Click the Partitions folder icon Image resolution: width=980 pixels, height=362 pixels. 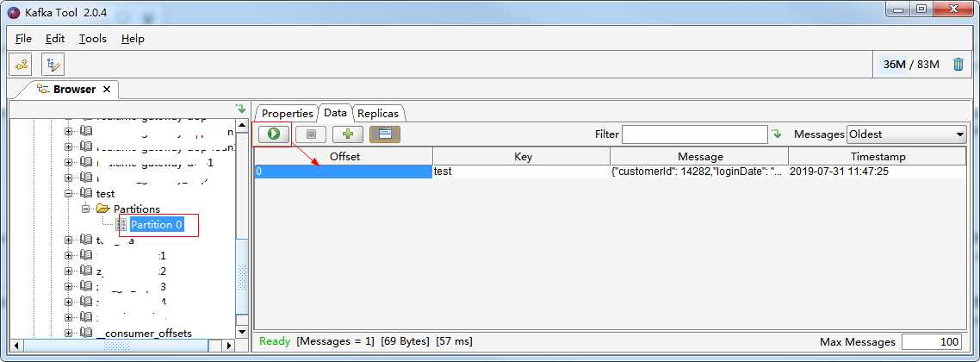point(103,209)
